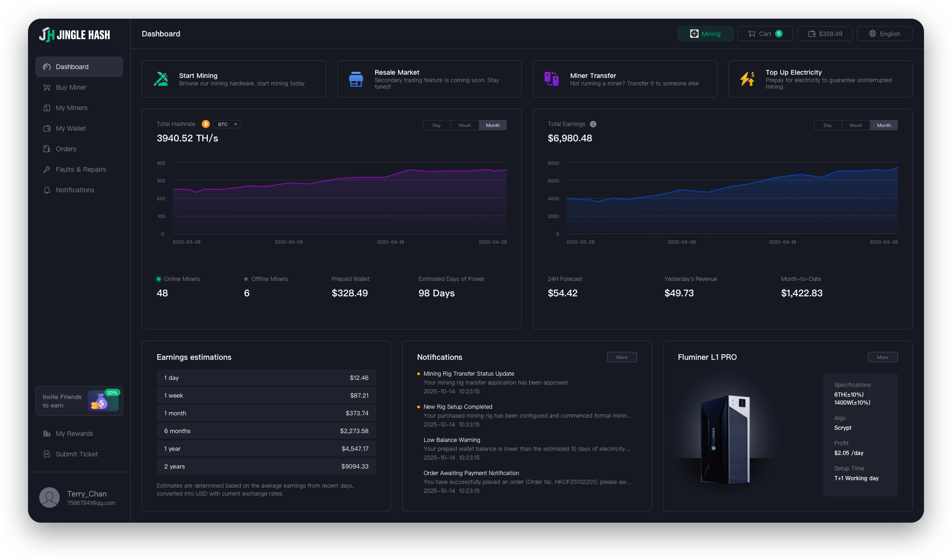This screenshot has height=560, width=952.
Task: Click the Invite Friends to earn banner
Action: pyautogui.click(x=79, y=401)
